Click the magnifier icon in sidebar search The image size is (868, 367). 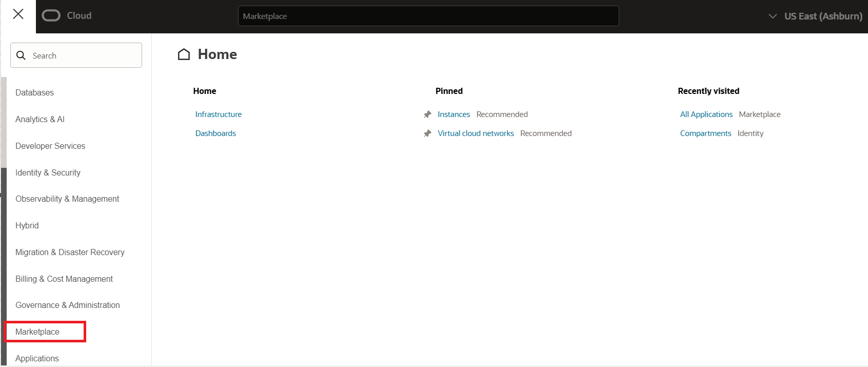pyautogui.click(x=21, y=55)
